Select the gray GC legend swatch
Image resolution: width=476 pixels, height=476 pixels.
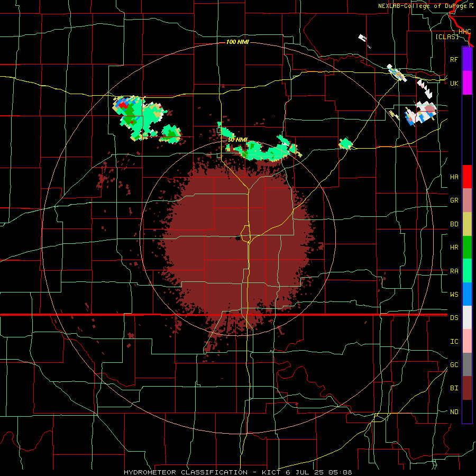click(467, 364)
